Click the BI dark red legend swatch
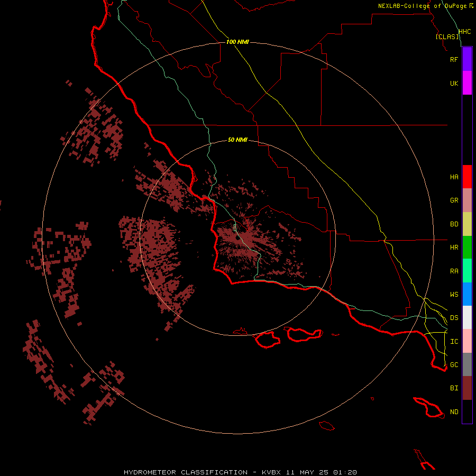 [467, 388]
